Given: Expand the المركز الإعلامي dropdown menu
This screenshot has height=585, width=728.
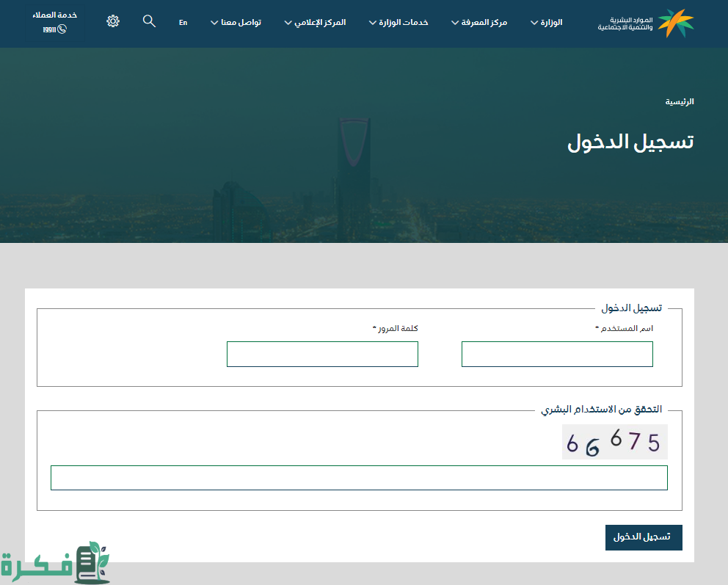Looking at the screenshot, I should pos(314,23).
